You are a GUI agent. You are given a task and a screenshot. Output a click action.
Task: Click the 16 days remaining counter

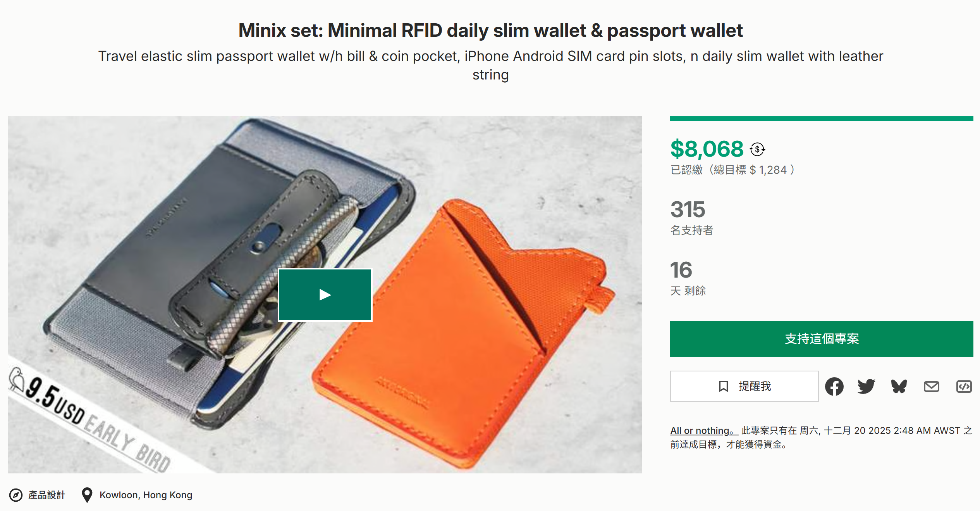(x=681, y=270)
